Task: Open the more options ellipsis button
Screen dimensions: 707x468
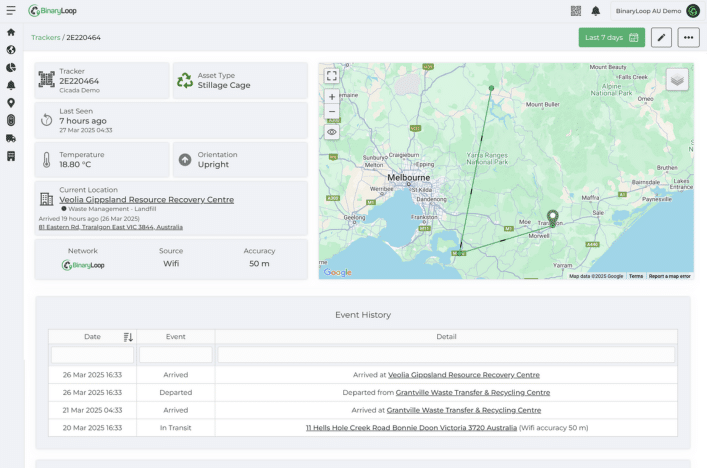Action: coord(688,37)
